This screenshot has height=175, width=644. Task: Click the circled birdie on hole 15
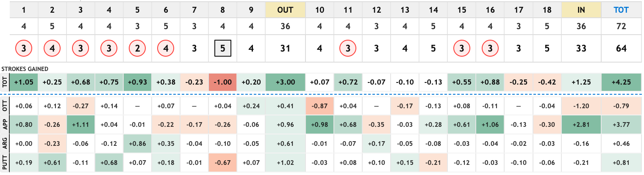point(461,49)
